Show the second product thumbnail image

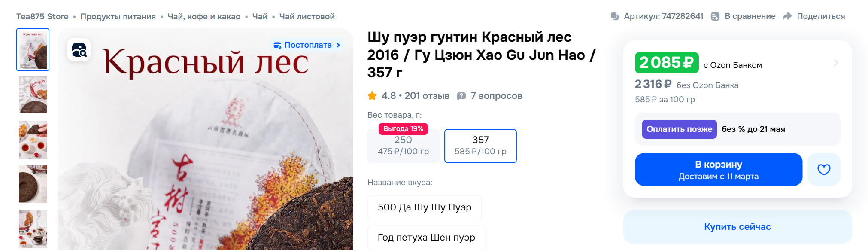pos(33,95)
